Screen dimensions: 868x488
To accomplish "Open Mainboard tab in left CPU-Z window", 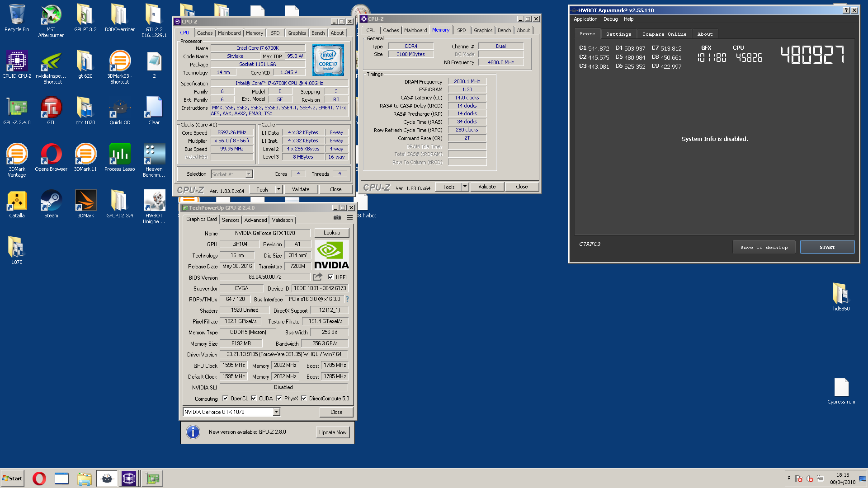I will coord(229,33).
